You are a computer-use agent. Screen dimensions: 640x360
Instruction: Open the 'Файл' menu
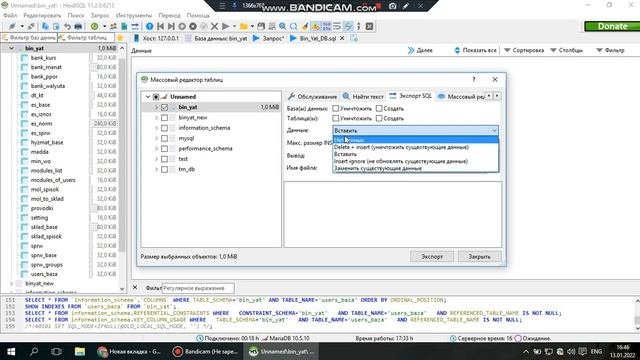coord(10,15)
